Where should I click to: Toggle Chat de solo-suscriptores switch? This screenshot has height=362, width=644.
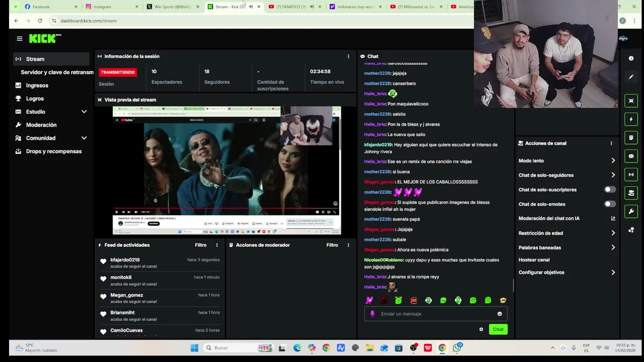pos(609,190)
